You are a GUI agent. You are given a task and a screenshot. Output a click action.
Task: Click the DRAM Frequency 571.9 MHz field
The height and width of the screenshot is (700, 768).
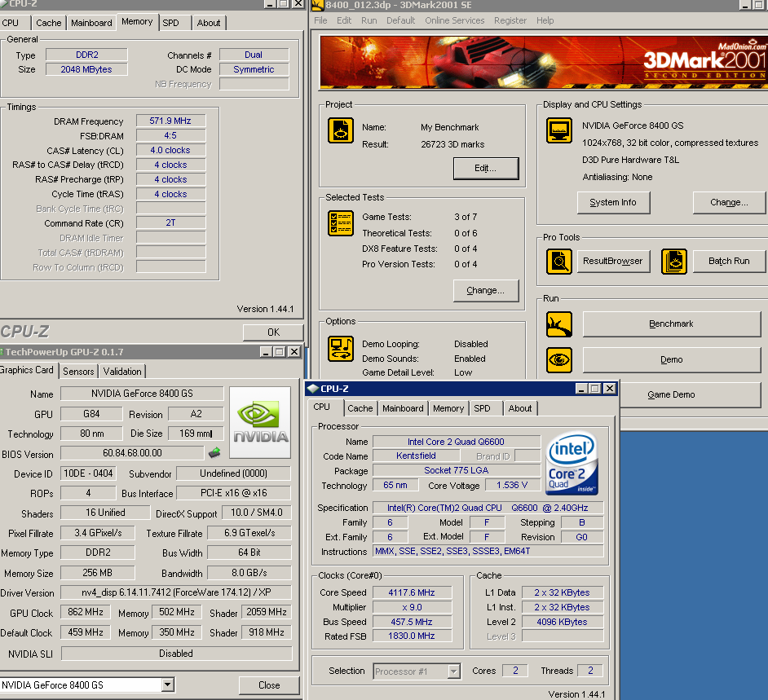click(x=170, y=121)
